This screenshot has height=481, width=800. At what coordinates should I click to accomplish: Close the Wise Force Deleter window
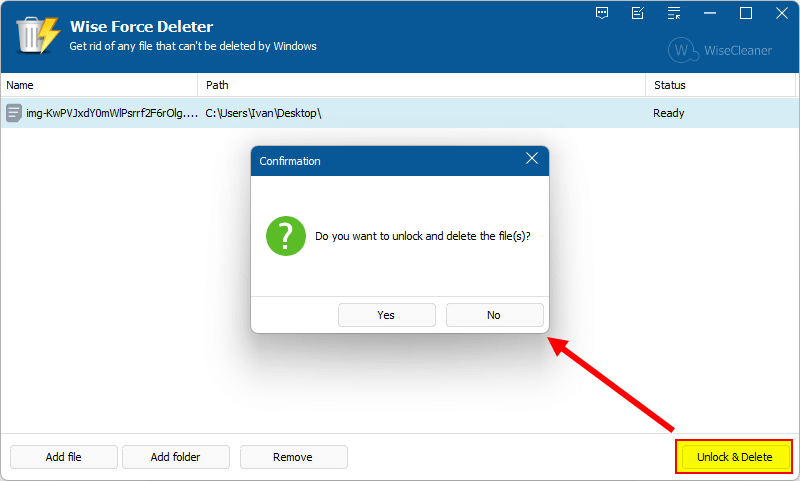click(x=782, y=13)
